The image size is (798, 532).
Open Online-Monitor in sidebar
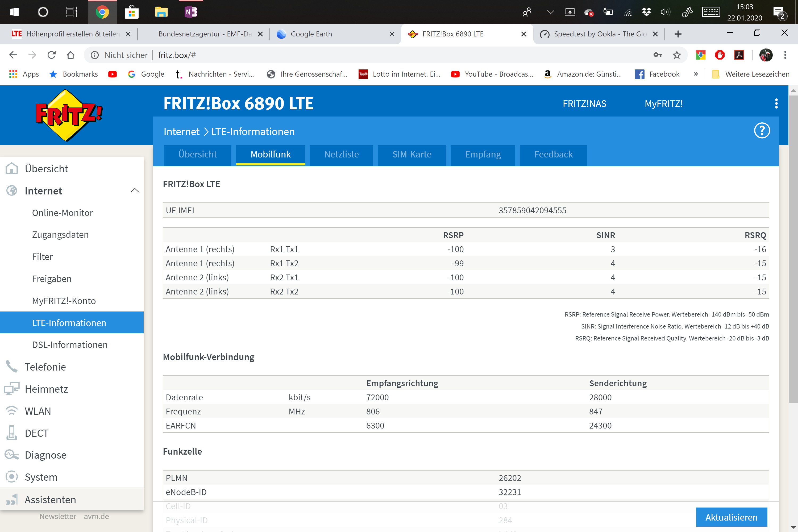coord(63,213)
